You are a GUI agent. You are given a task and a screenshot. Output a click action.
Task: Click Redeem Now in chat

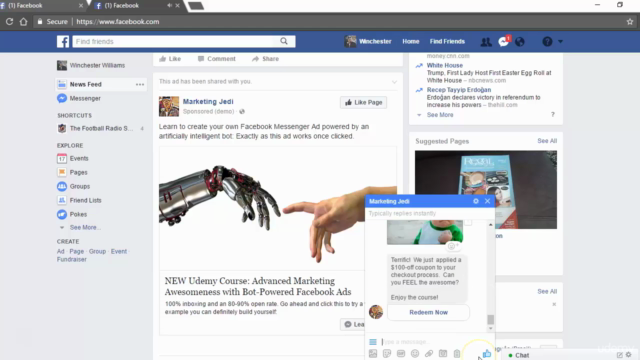[429, 312]
